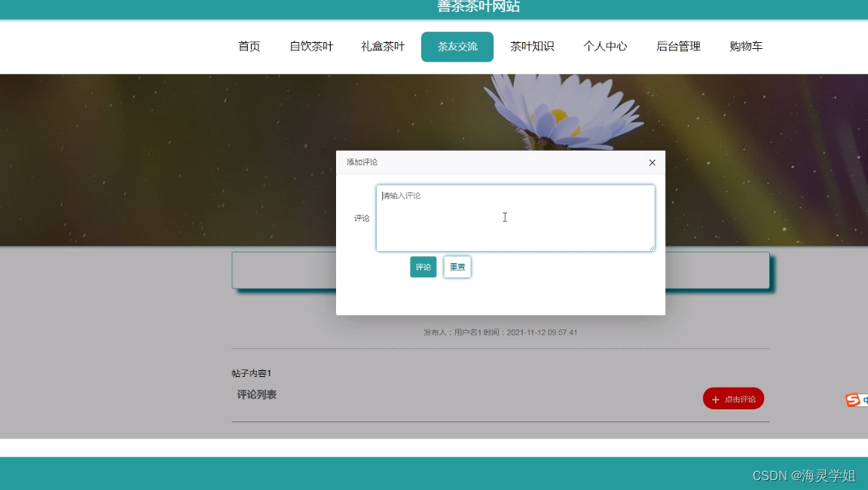Open the 首页 navigation item

pos(249,46)
